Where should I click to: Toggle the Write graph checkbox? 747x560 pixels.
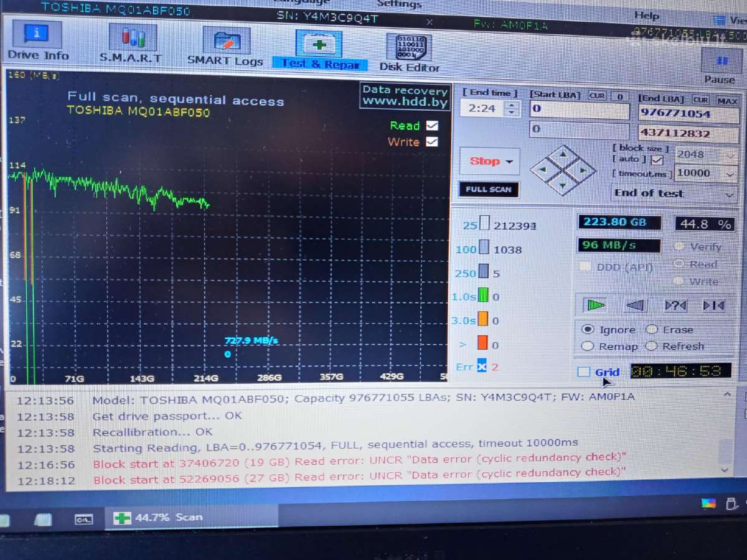432,142
